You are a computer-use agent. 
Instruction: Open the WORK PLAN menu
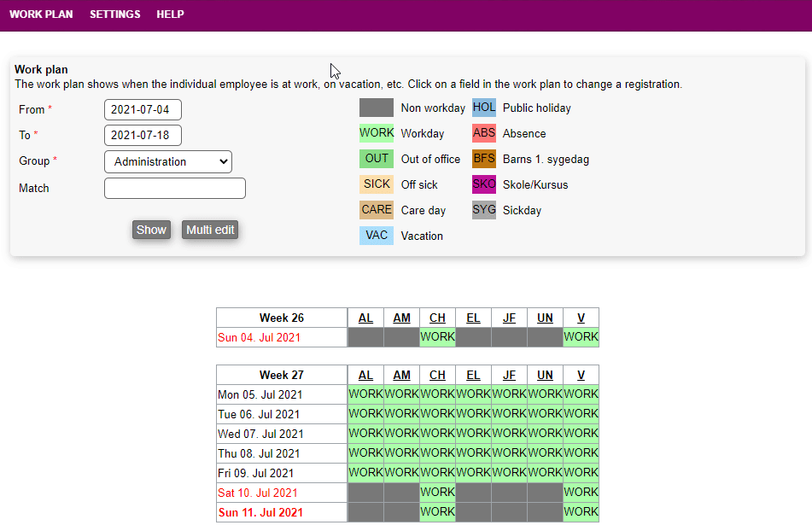click(x=41, y=15)
